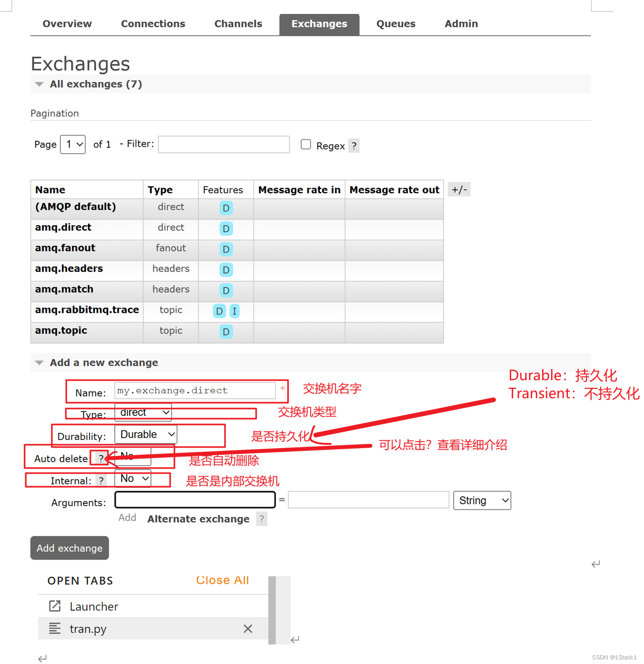Open the amq.fanout exchange
The height and width of the screenshot is (664, 644).
(x=65, y=248)
